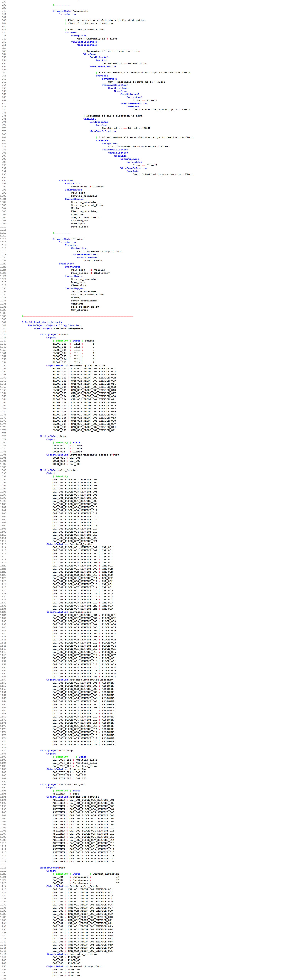Click 'Car : Currently_at : Floor' navigation line
The width and height of the screenshot is (286, 980).
click(97, 39)
